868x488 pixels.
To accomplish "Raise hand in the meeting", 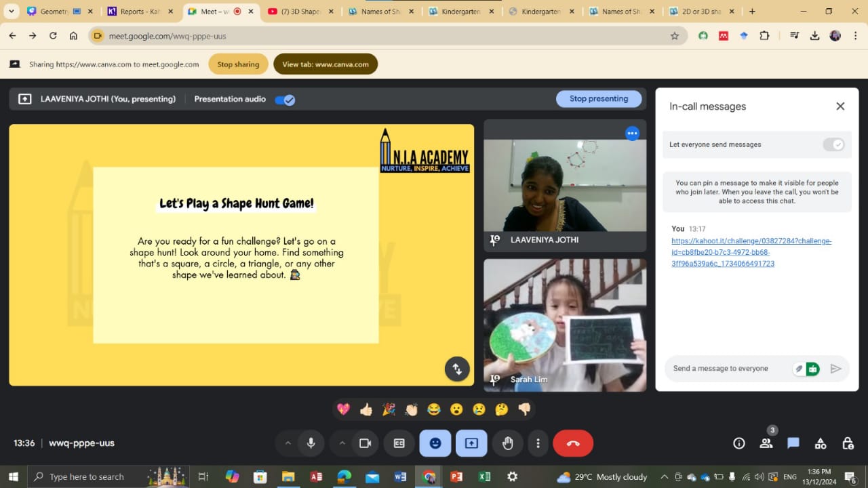I will (507, 443).
